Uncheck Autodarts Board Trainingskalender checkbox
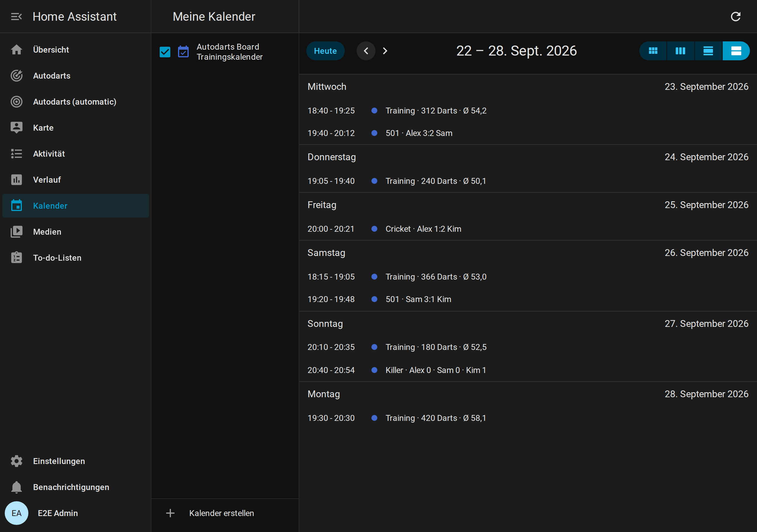 pos(165,52)
